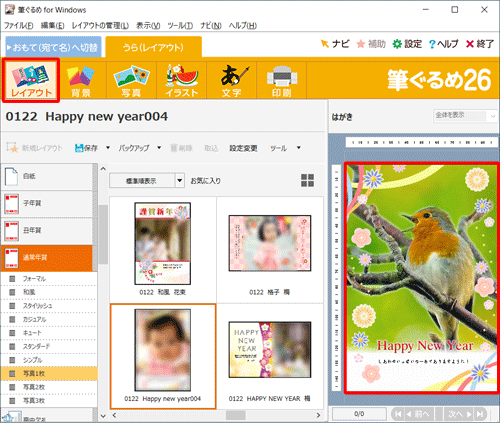Click the 補助 star icon
This screenshot has height=423, width=500.
click(361, 44)
